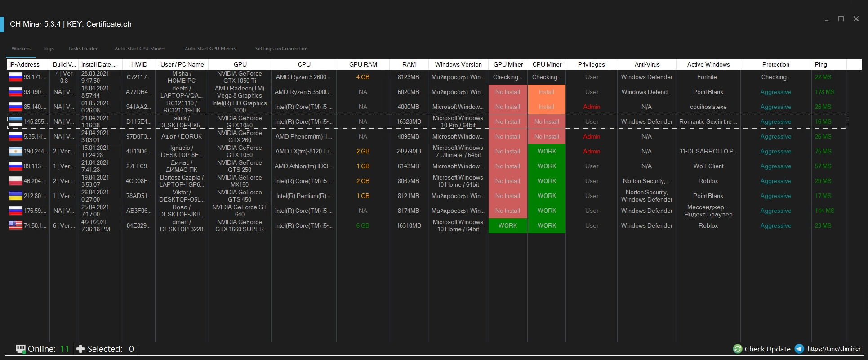Screen dimensions: 868x360
Task: Click the '4CD08F' HWID cell
Action: (x=139, y=181)
